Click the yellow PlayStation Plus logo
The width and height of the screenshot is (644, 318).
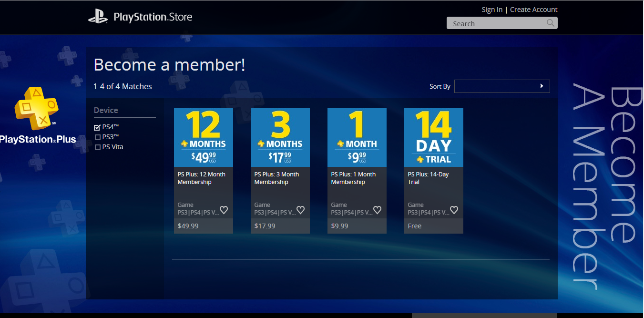tap(36, 109)
